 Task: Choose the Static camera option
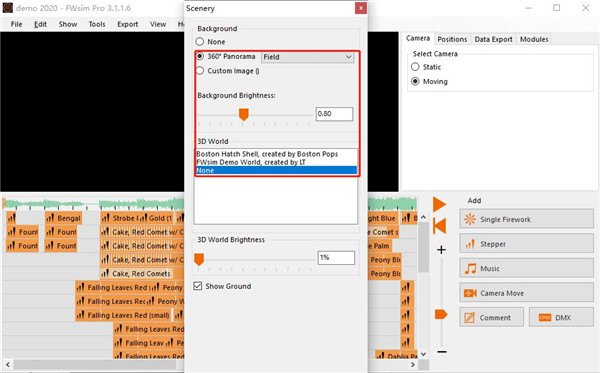(415, 67)
